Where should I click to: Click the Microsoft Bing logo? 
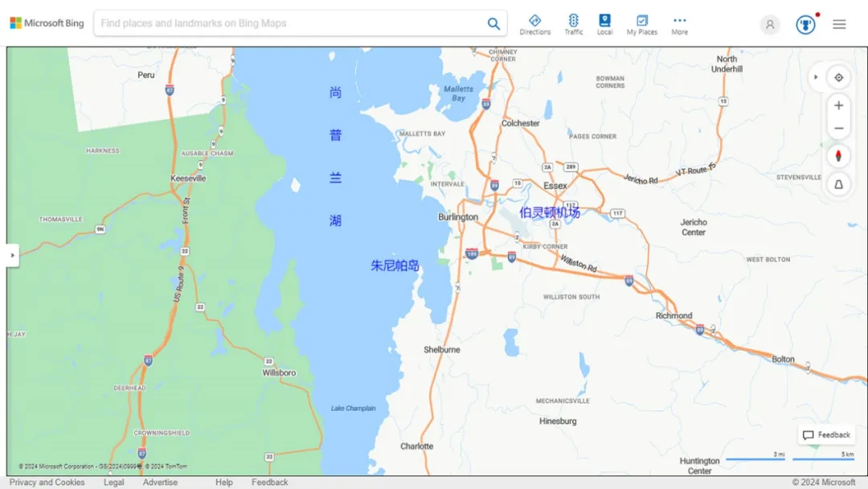coord(47,23)
